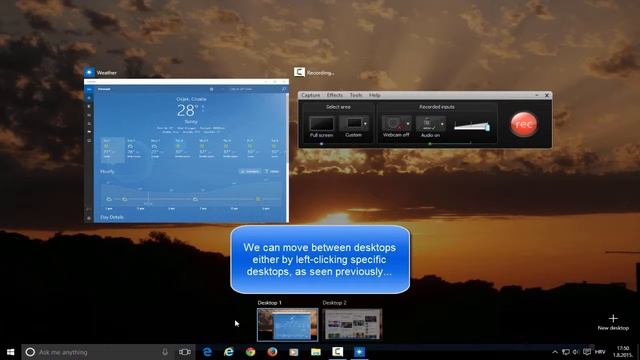Open the Windows Start menu
This screenshot has height=360, width=640.
coord(11,352)
